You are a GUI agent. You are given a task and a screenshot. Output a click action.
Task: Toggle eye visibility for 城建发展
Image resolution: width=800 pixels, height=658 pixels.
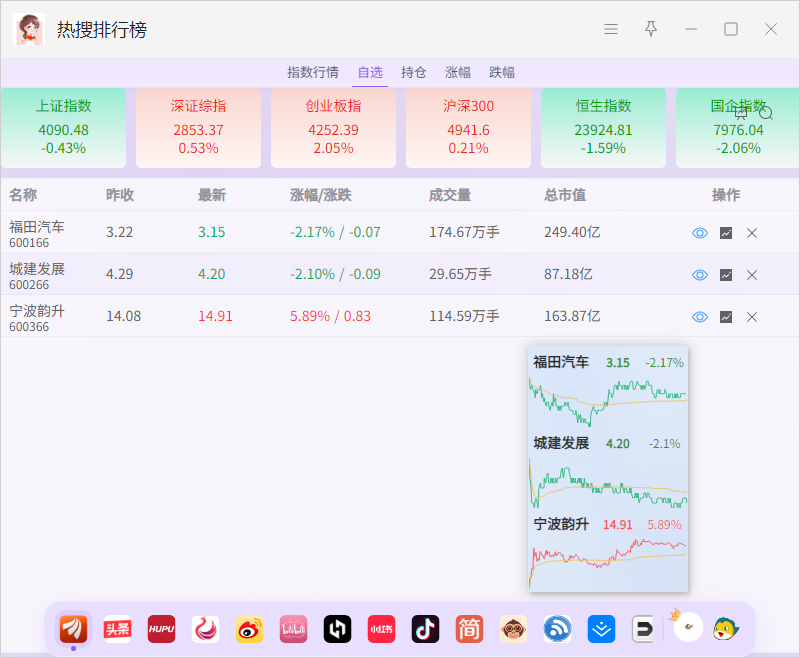pos(700,275)
